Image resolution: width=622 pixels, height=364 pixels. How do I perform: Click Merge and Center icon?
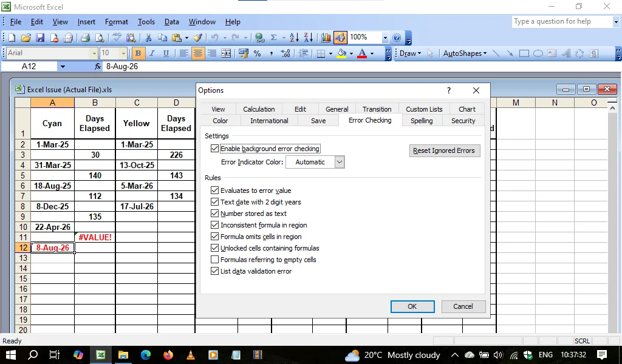click(x=226, y=53)
